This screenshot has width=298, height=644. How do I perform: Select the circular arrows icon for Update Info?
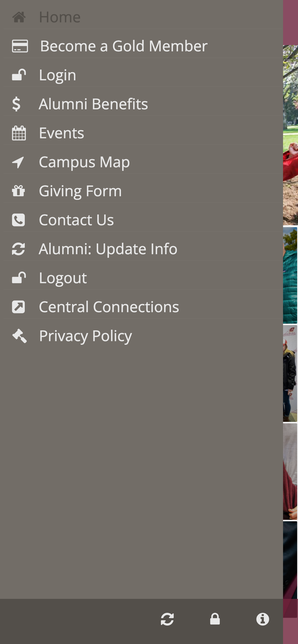tap(18, 248)
